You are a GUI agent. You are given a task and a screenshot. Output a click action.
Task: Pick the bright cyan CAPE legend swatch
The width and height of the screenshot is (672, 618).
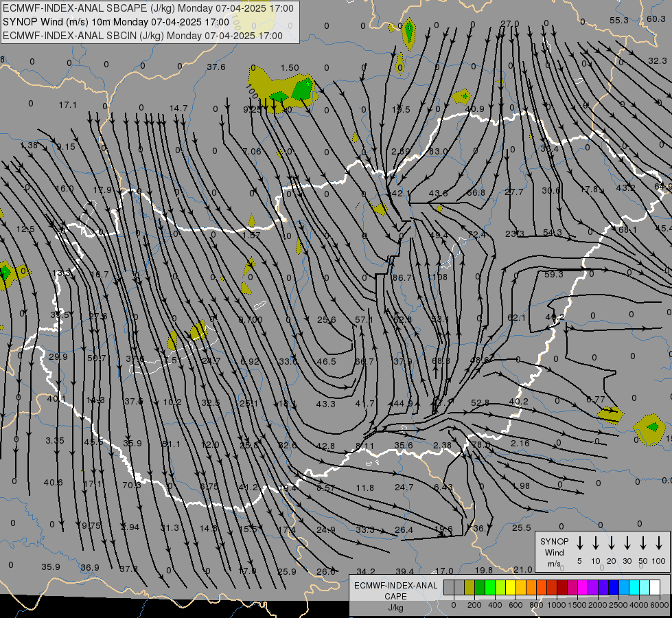click(634, 588)
